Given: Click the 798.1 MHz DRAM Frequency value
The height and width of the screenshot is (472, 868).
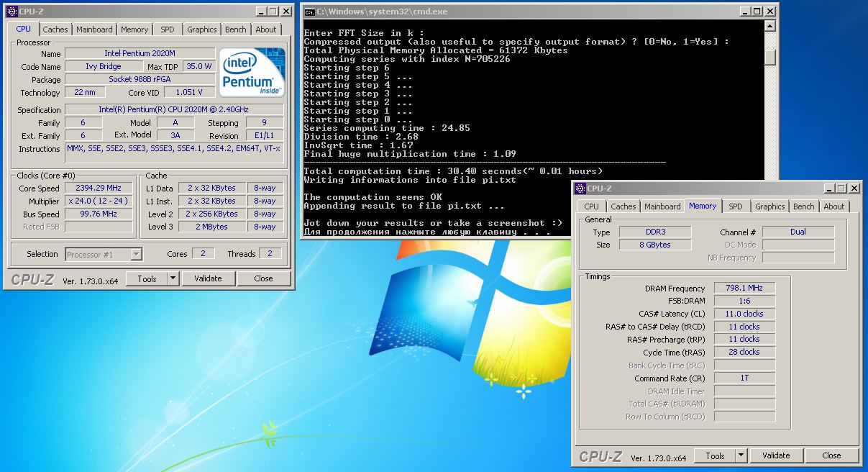Looking at the screenshot, I should click(744, 288).
